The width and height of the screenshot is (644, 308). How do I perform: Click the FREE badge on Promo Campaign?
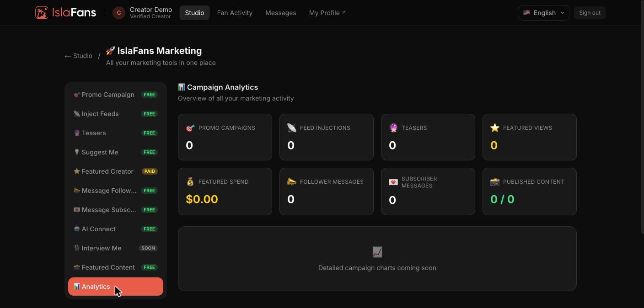point(150,95)
